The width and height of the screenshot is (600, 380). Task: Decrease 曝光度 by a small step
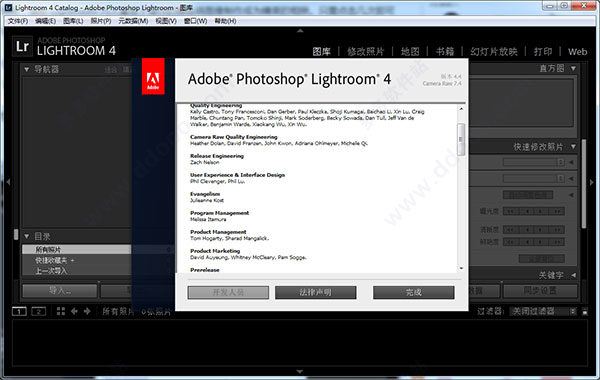pyautogui.click(x=527, y=211)
